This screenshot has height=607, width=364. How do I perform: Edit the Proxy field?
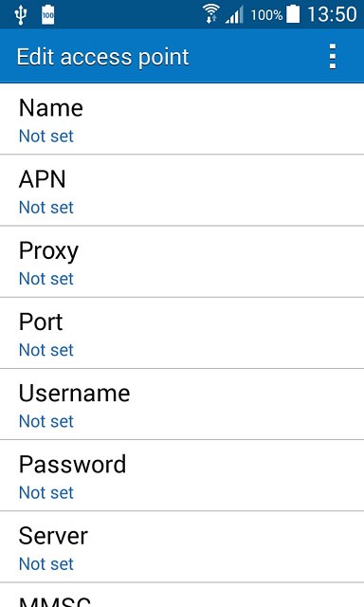[x=182, y=262]
